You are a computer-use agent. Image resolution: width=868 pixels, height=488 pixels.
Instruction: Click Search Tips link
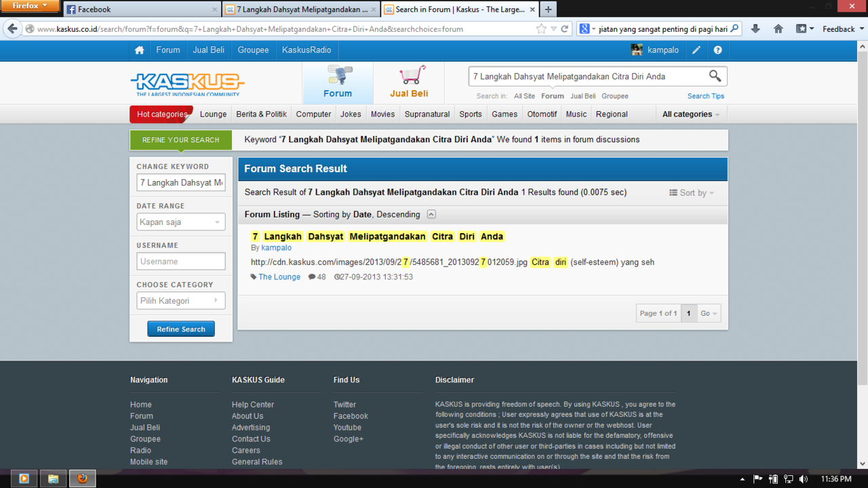(706, 96)
